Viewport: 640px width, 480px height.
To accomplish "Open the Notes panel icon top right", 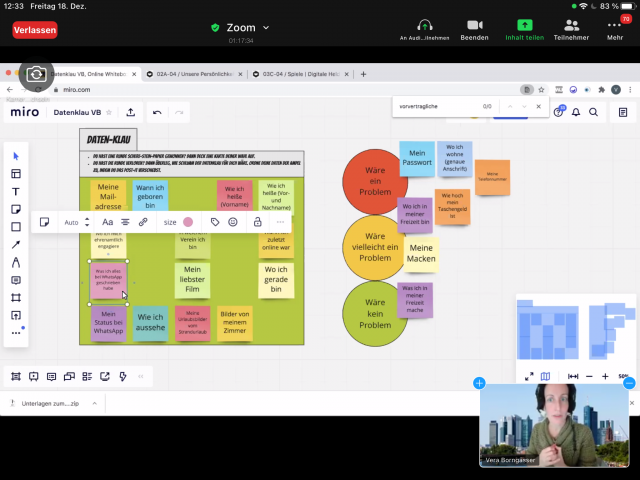I will point(623,112).
